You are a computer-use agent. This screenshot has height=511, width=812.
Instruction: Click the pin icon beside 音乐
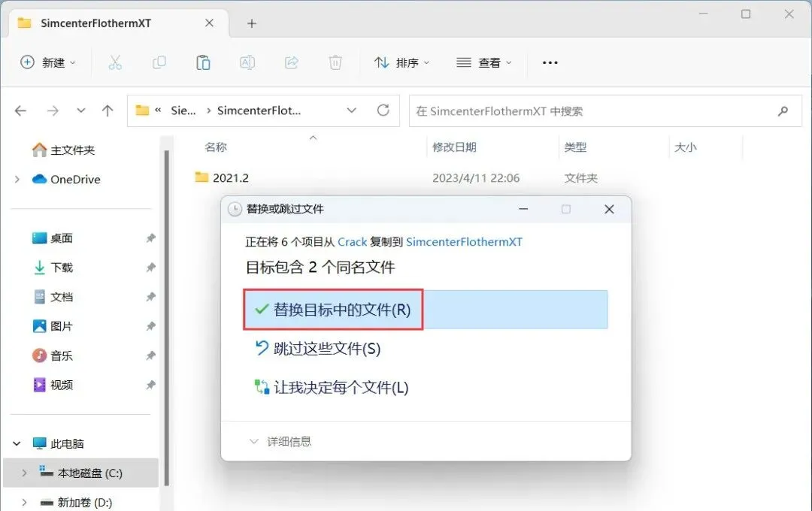(150, 355)
